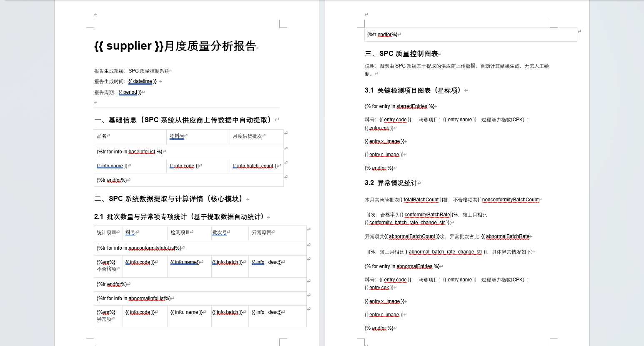Click heading 3.2 异常情况统计
The width and height of the screenshot is (644, 346).
(391, 183)
